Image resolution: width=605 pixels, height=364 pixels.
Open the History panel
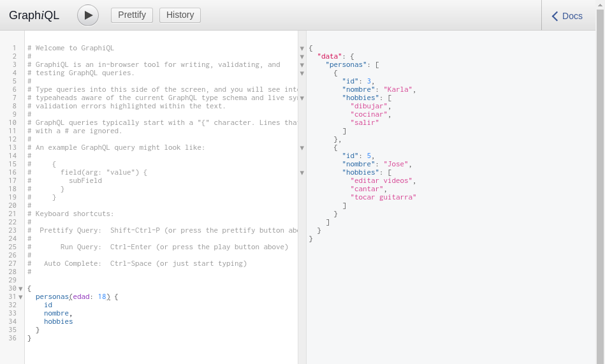(x=180, y=15)
